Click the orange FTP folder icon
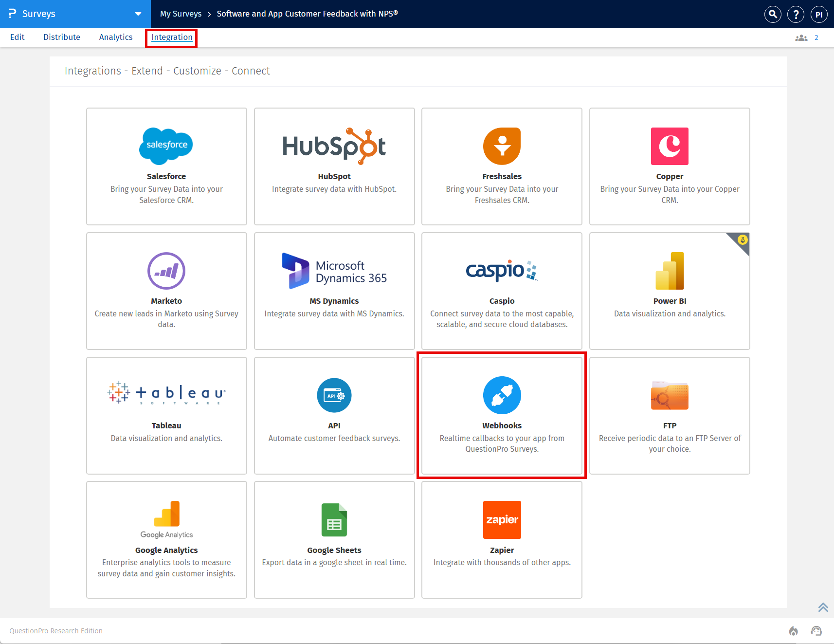This screenshot has width=834, height=644. [x=670, y=395]
